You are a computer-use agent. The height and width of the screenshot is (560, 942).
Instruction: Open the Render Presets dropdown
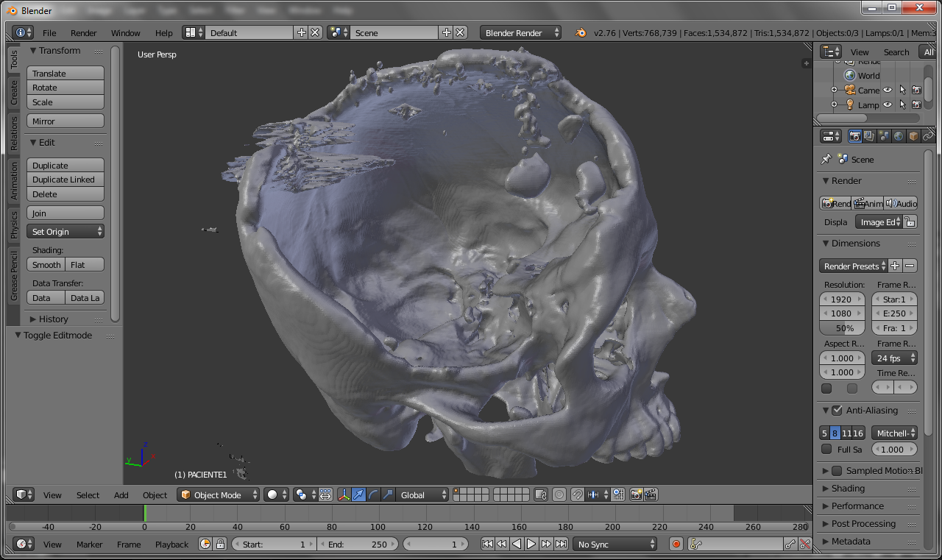(853, 266)
